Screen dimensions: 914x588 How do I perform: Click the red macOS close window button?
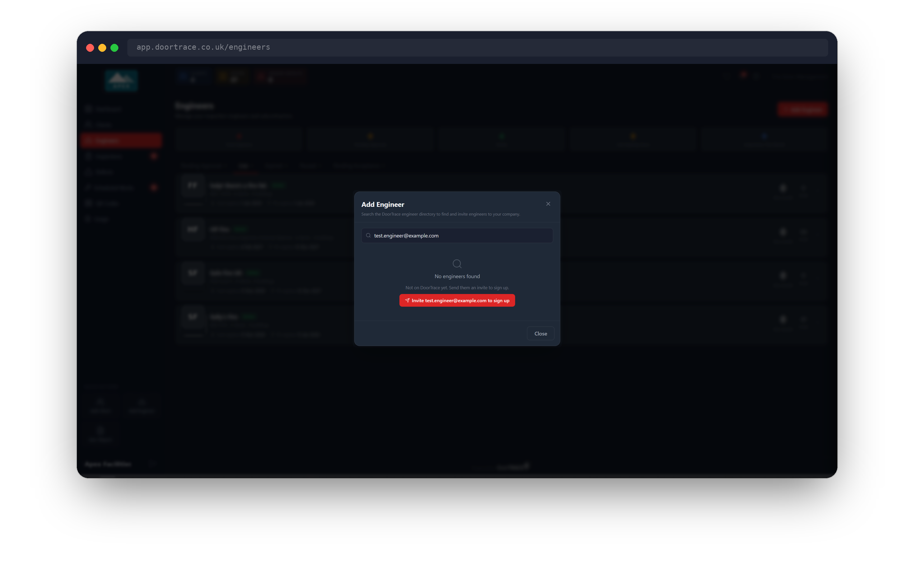pos(90,48)
